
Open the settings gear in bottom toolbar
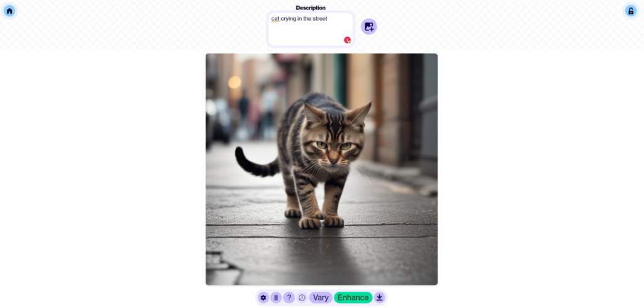coord(264,297)
